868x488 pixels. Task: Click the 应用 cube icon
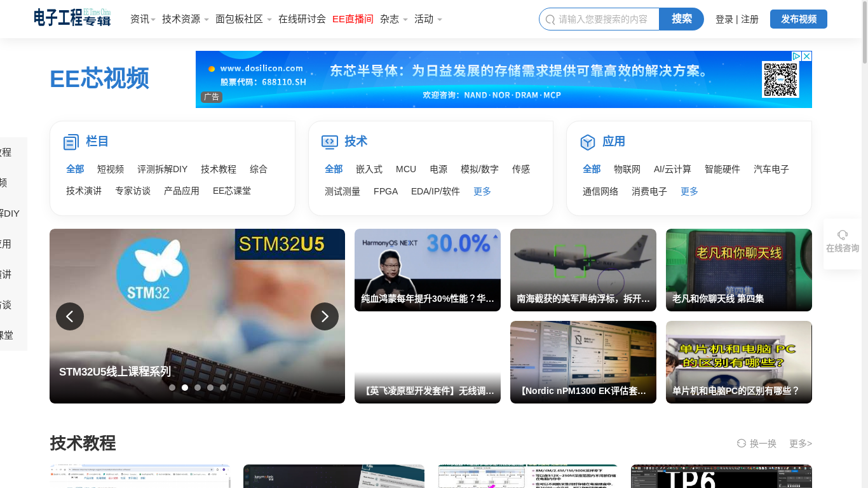pyautogui.click(x=588, y=142)
